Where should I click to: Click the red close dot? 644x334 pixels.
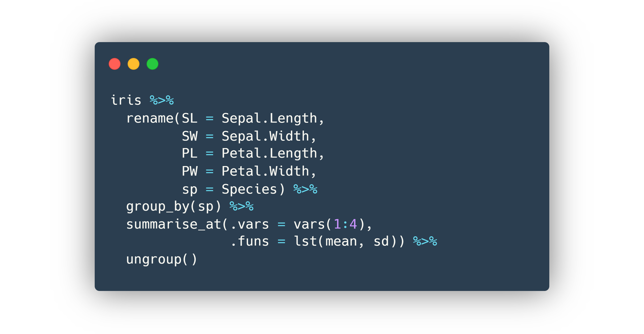click(115, 64)
